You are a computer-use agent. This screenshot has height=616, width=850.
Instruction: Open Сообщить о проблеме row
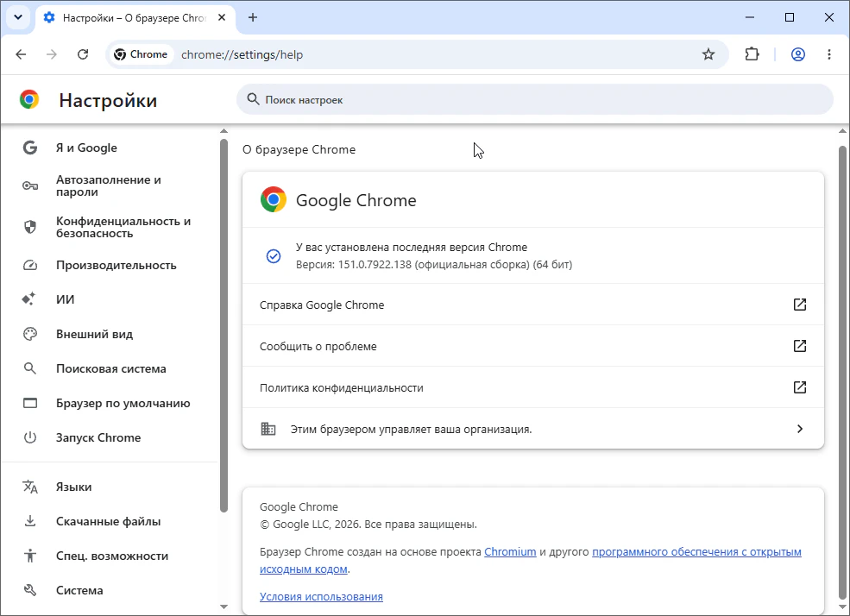533,346
